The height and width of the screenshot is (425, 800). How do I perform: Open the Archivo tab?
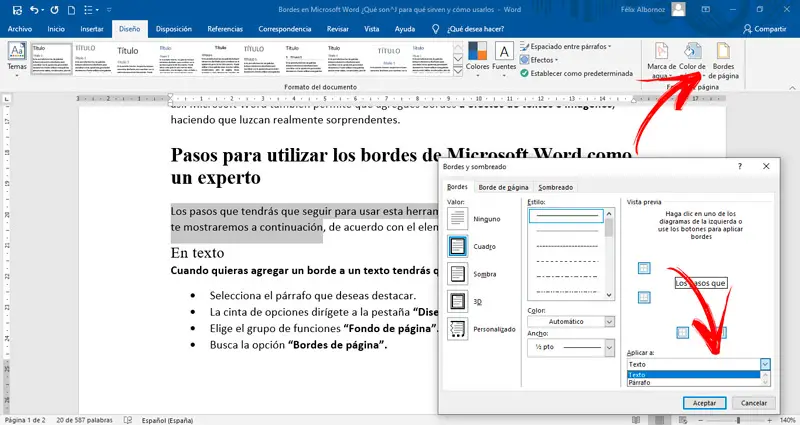tap(20, 29)
